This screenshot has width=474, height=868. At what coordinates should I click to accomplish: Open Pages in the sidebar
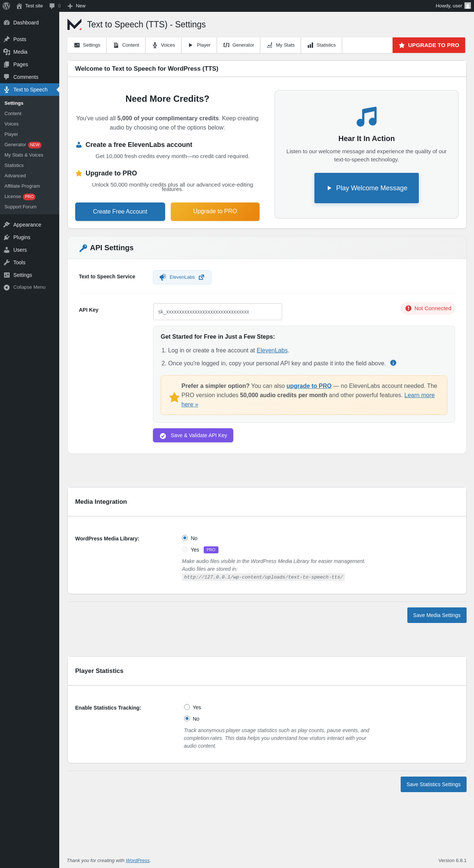(30, 64)
